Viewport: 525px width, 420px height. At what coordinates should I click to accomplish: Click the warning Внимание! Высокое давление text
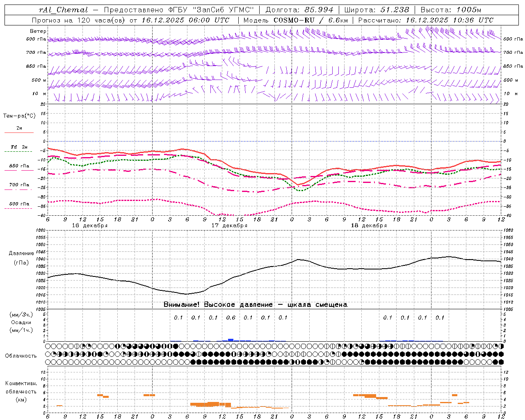coord(255,305)
